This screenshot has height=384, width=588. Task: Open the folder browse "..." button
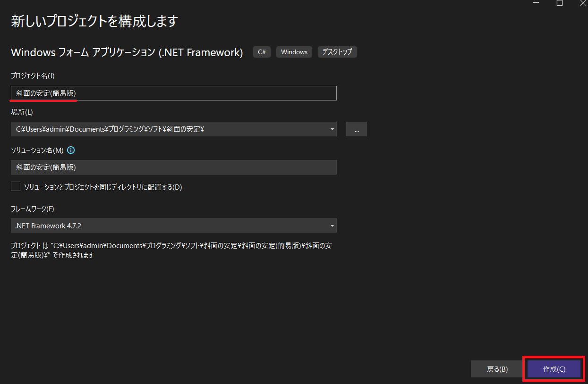tap(357, 129)
